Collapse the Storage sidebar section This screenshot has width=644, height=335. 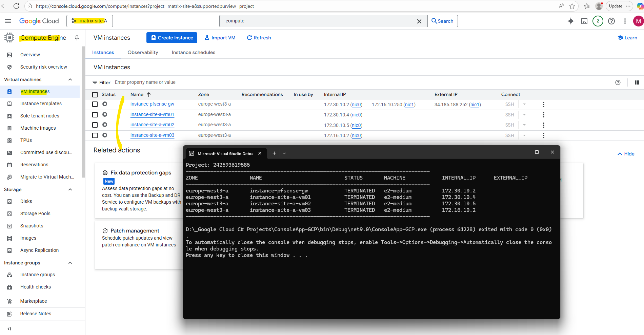pos(70,189)
